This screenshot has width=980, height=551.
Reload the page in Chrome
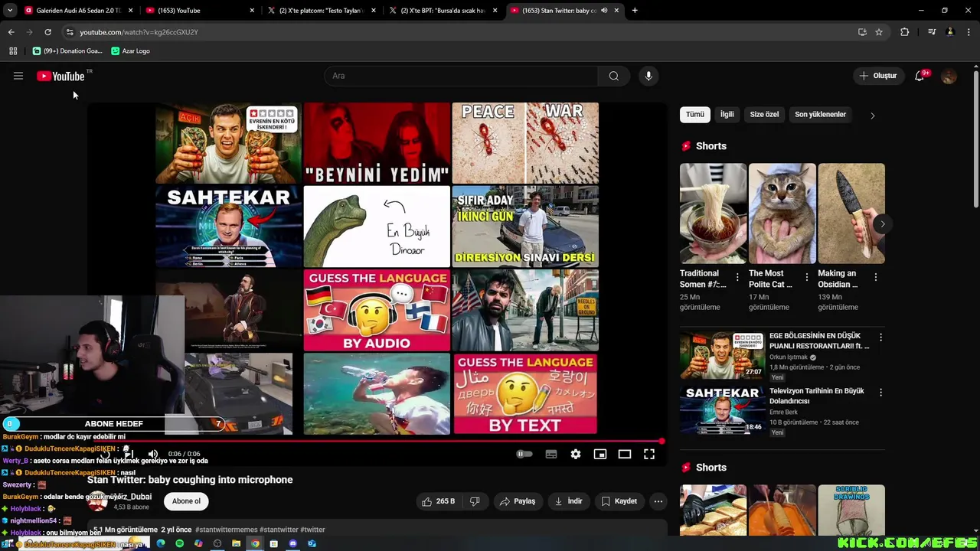pyautogui.click(x=47, y=32)
